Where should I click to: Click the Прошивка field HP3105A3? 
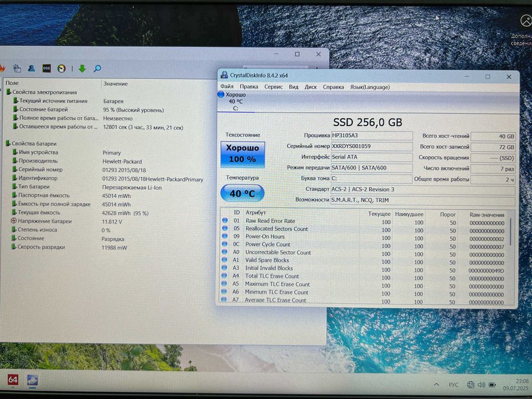pyautogui.click(x=372, y=136)
